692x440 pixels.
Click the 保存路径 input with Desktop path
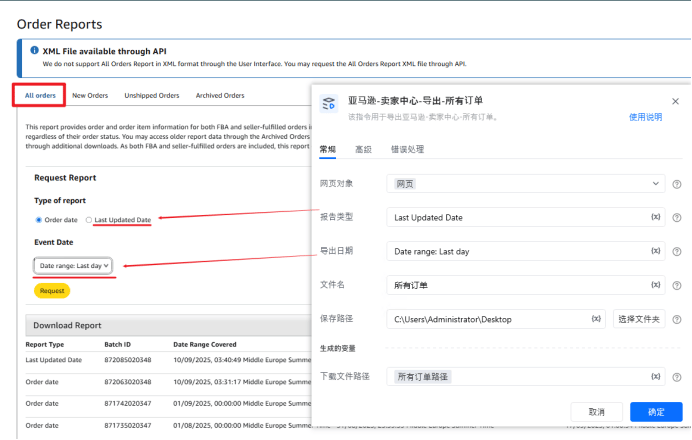[496, 319]
